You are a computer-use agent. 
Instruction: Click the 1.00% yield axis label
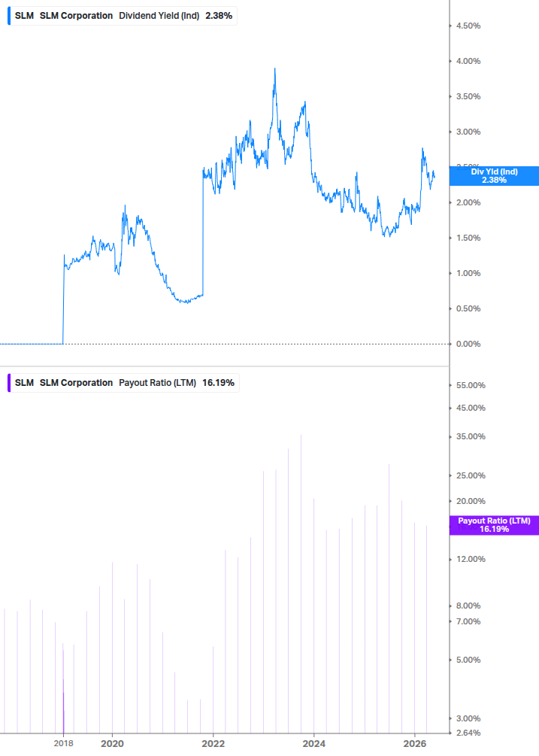pyautogui.click(x=468, y=273)
